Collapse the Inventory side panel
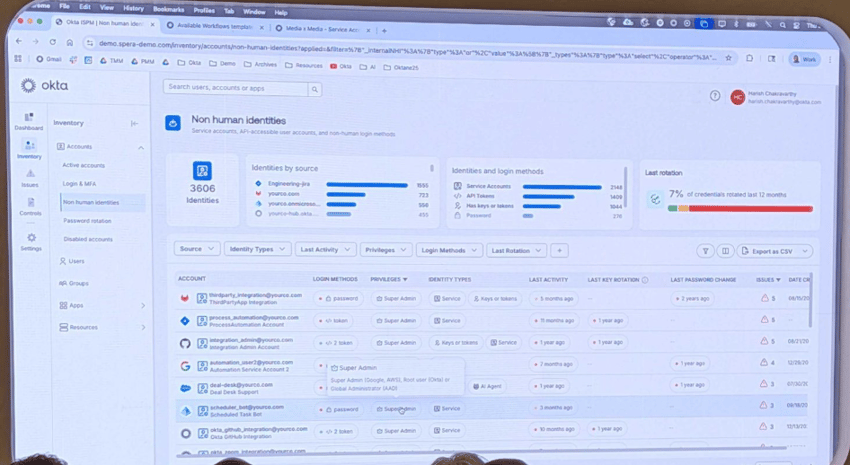 [x=135, y=123]
